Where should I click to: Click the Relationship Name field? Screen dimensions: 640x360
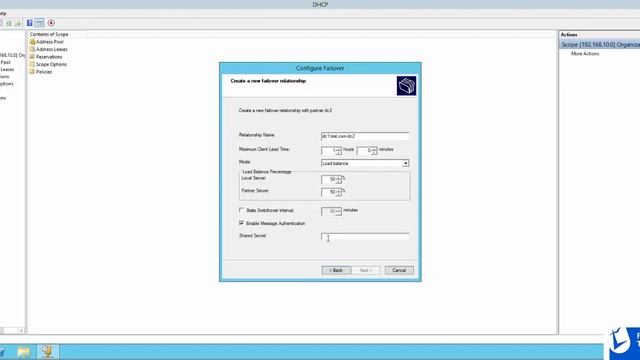365,136
